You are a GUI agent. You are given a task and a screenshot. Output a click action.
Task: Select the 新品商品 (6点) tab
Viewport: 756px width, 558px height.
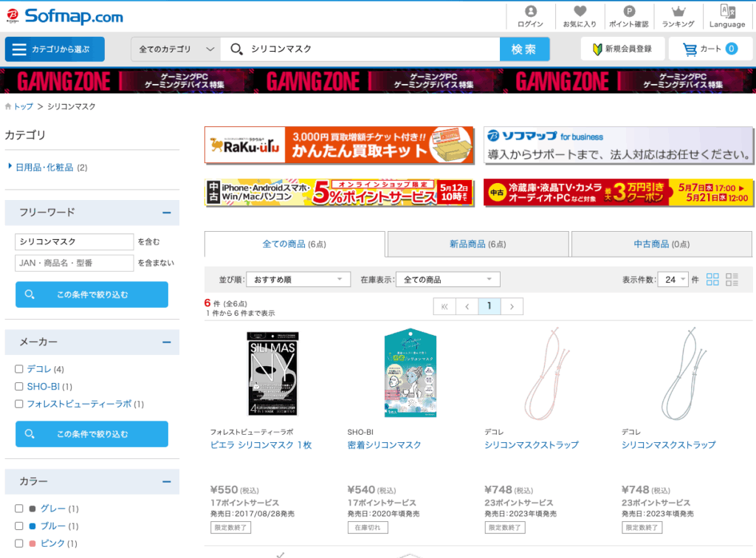click(478, 244)
